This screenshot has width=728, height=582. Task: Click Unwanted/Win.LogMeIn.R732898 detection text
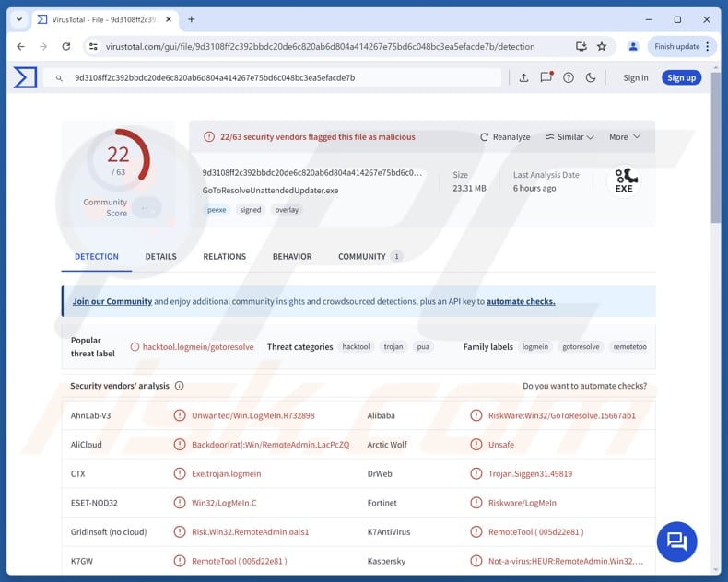253,416
